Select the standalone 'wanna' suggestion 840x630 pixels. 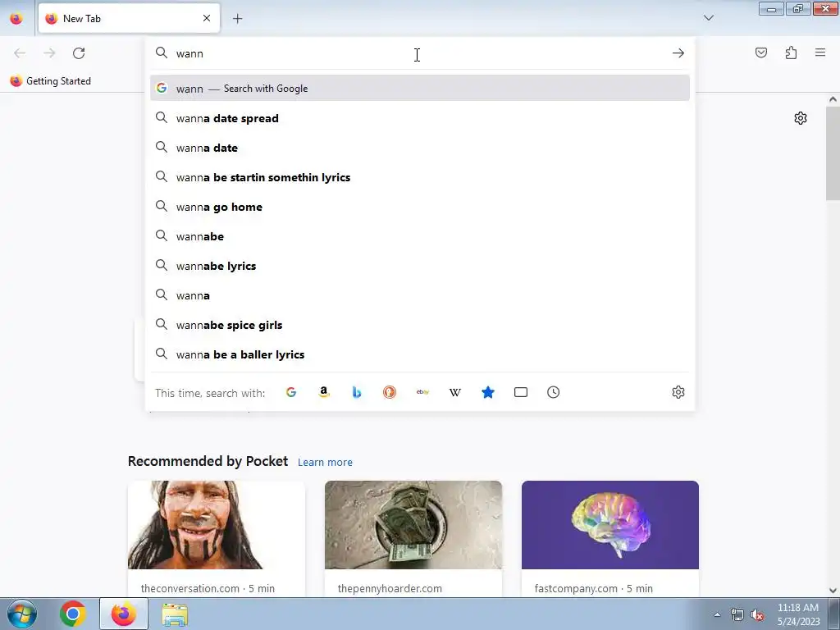coord(420,295)
